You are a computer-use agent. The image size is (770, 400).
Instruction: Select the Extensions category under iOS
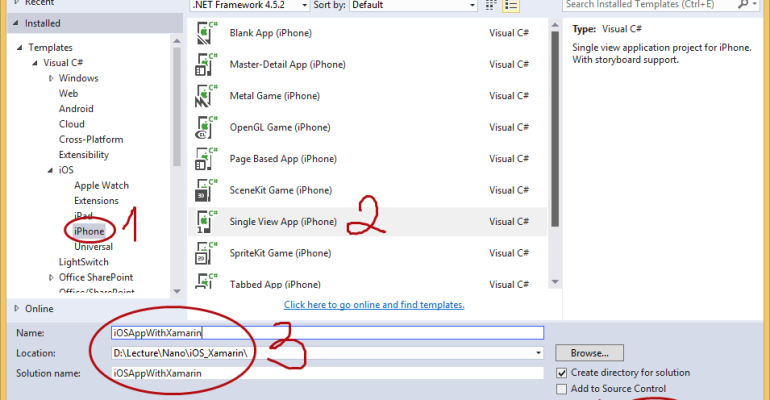coord(96,201)
